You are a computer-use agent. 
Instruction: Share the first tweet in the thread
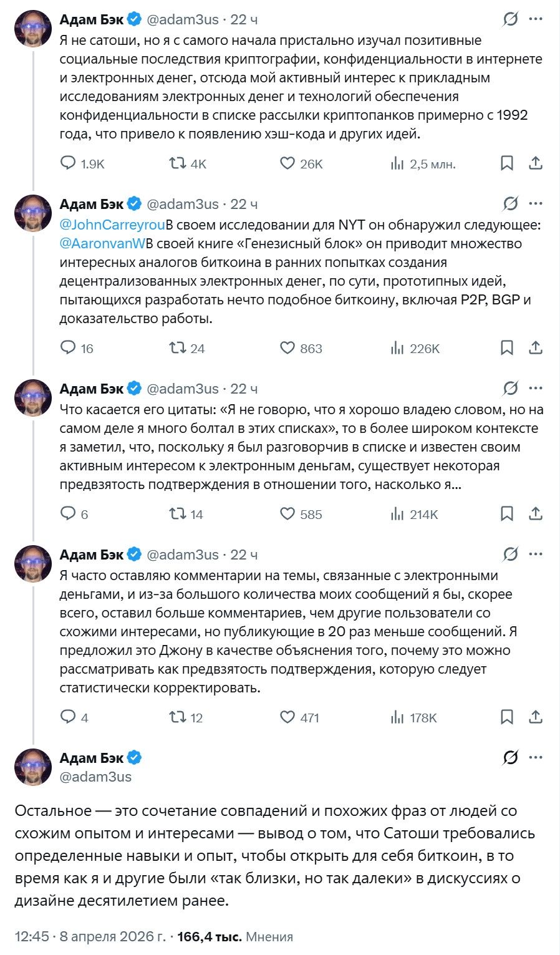pos(536,163)
